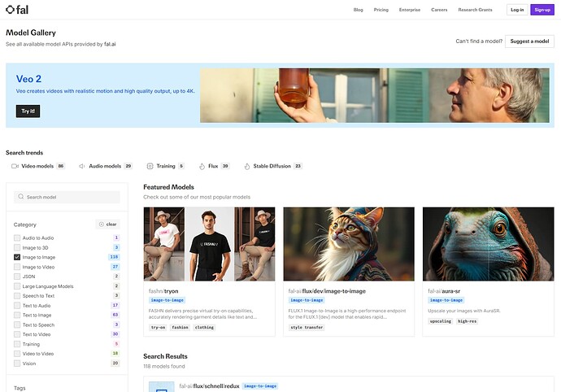
Task: Filter by Training search trend
Action: pyautogui.click(x=166, y=166)
